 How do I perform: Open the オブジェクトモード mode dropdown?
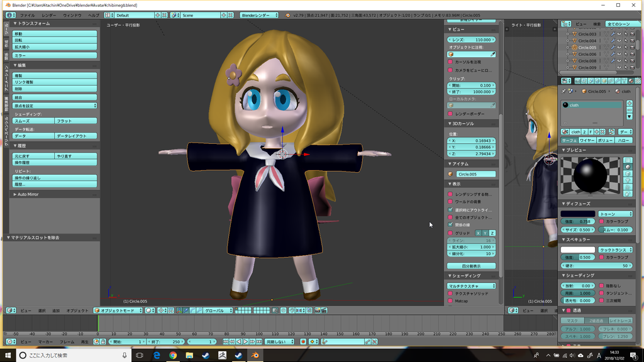click(x=118, y=310)
